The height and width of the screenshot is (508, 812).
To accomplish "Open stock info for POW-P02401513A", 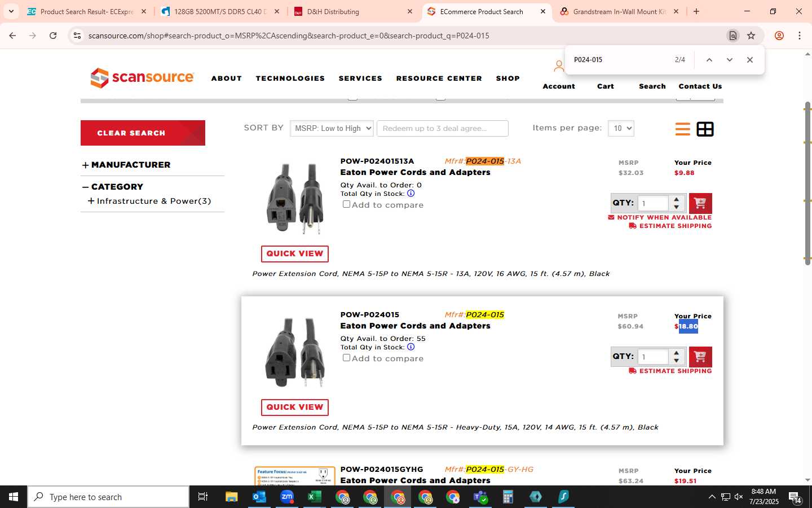I will (411, 193).
